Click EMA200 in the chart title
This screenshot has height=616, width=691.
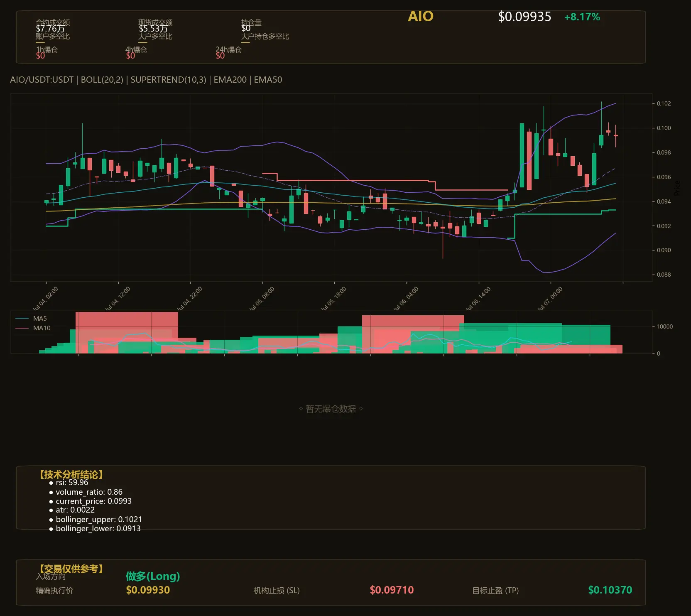pos(230,80)
